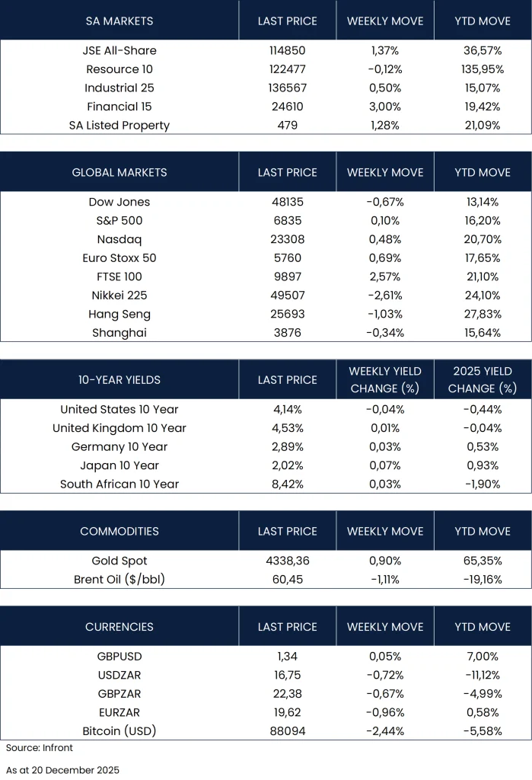532x780 pixels.
Task: Click the 2025 YIELD CHANGE (%) column header
Action: tap(483, 379)
